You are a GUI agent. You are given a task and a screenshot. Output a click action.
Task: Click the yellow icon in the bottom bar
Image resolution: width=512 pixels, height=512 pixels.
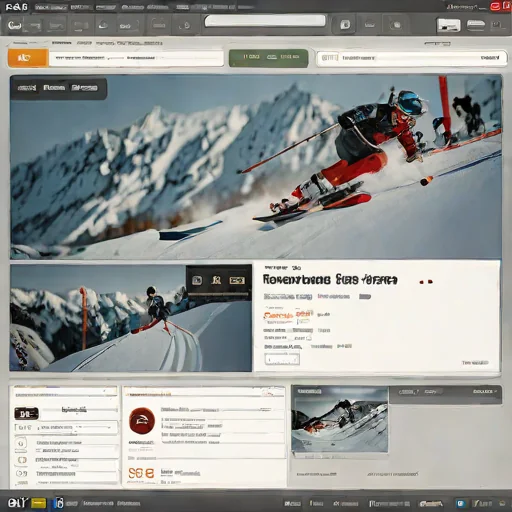(x=39, y=503)
